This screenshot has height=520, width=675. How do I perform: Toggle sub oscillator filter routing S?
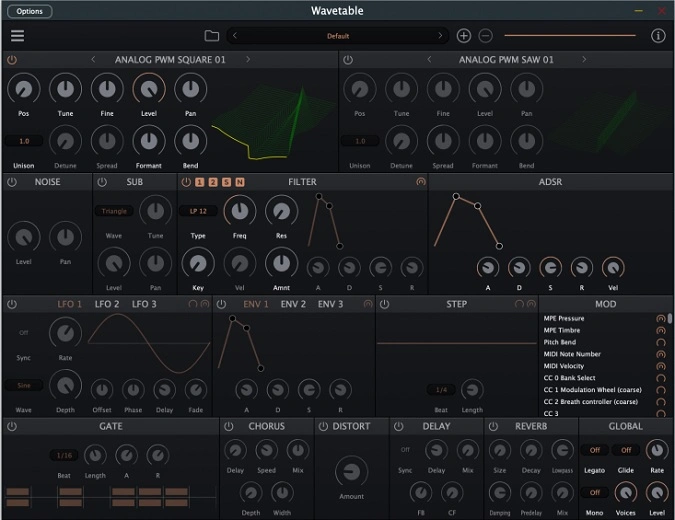(x=226, y=182)
